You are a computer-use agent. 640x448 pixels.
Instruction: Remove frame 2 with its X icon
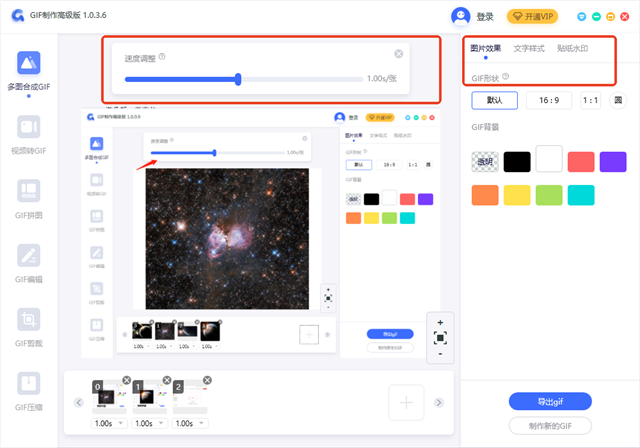[x=207, y=380]
